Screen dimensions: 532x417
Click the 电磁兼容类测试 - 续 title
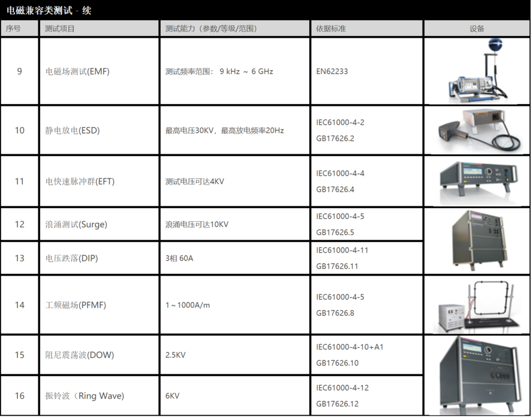pos(49,10)
